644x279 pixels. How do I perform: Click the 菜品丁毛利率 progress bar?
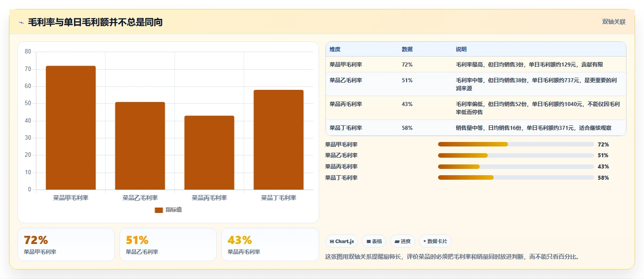tap(516, 178)
